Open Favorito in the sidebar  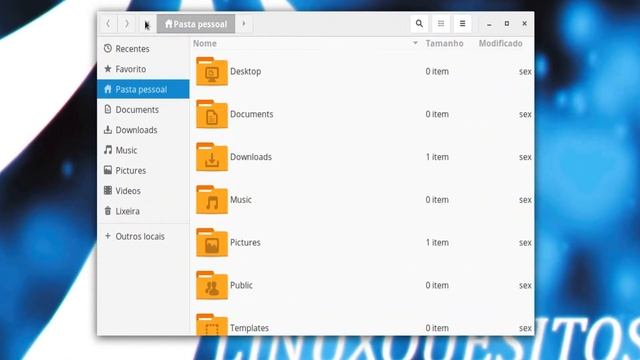[x=143, y=69]
